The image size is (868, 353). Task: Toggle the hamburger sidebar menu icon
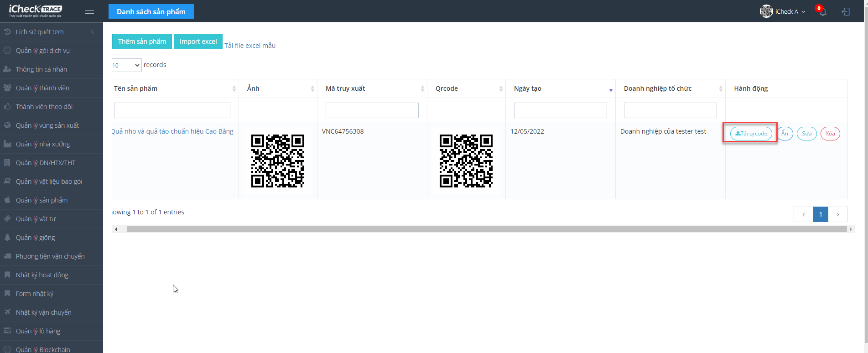[x=89, y=11]
